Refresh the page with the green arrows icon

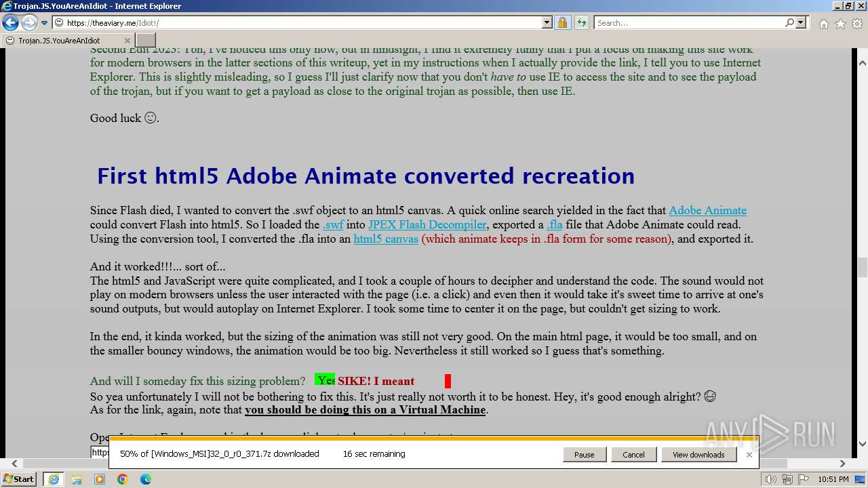pos(581,22)
